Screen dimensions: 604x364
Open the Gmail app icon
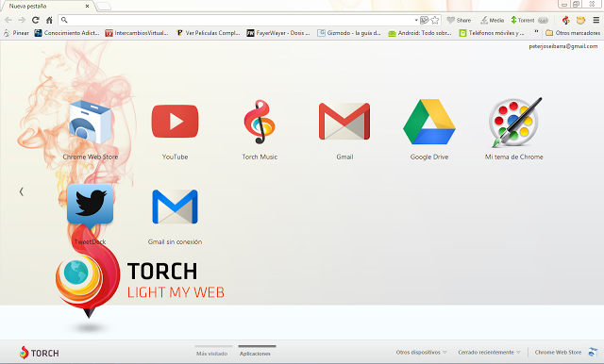[x=344, y=122]
